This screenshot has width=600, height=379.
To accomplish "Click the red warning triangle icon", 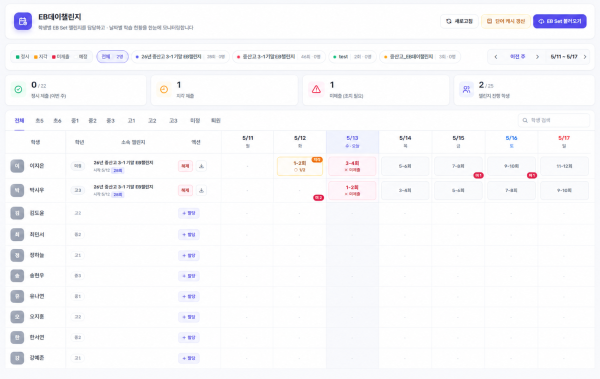I will (316, 89).
